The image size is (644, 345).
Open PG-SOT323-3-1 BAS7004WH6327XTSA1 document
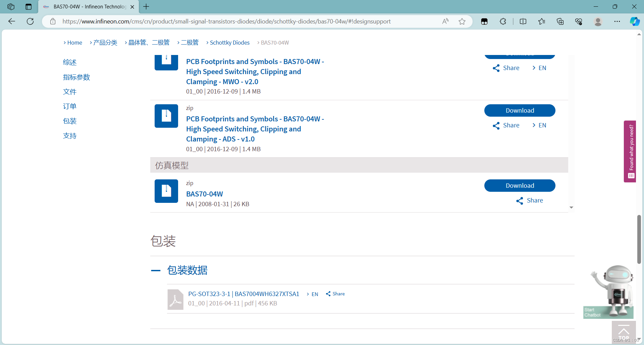tap(244, 294)
